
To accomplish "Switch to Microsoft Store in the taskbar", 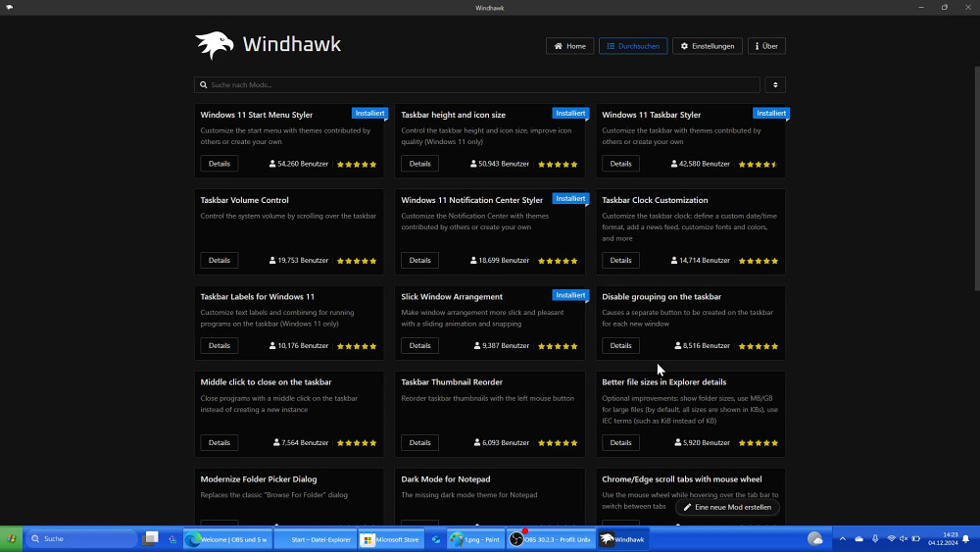I will [x=392, y=539].
